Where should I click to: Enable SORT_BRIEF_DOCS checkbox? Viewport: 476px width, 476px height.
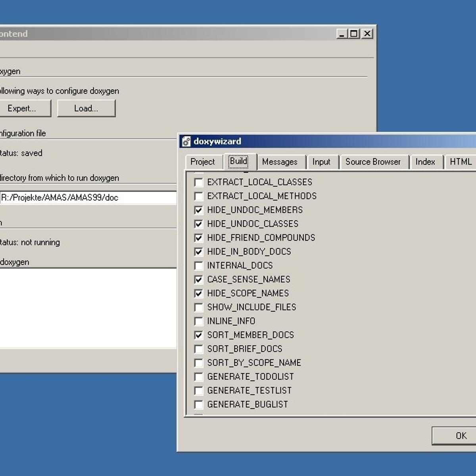pyautogui.click(x=198, y=349)
